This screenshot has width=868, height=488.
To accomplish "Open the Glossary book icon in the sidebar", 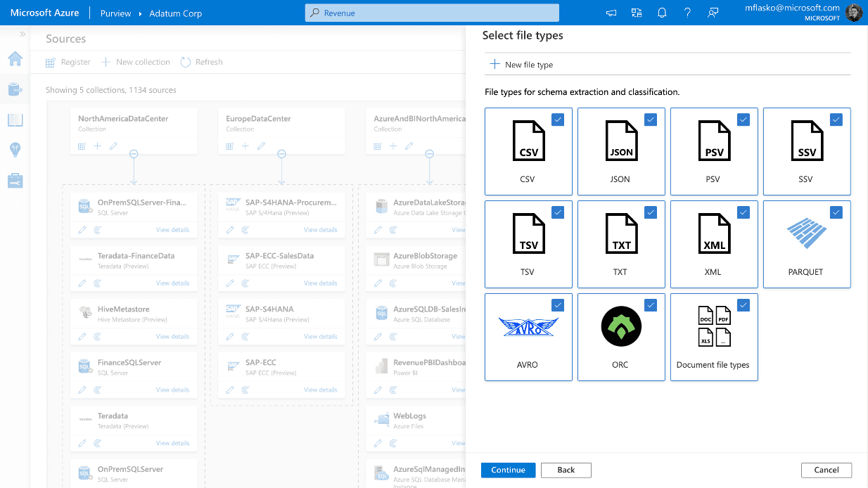I will click(x=15, y=120).
